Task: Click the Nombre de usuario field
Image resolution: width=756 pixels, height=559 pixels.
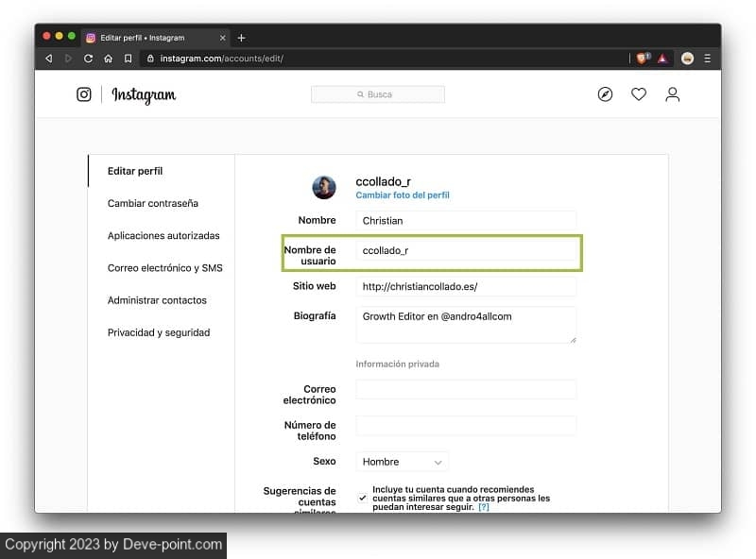Action: click(x=466, y=251)
